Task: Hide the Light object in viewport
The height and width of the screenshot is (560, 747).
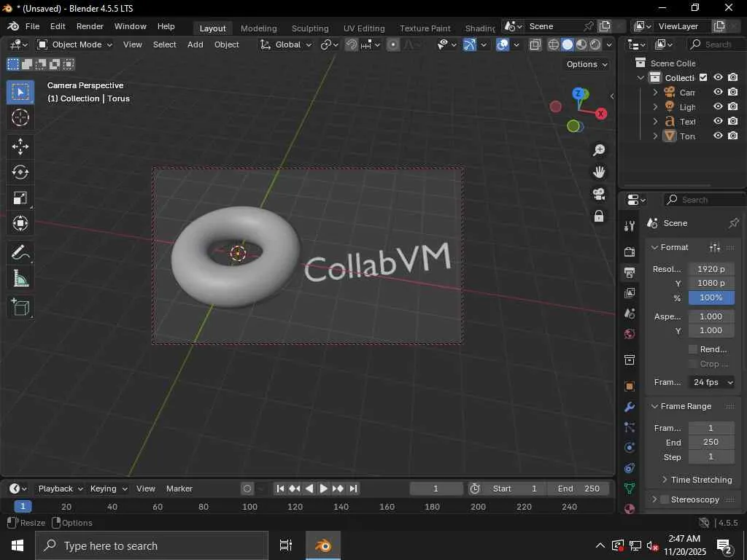Action: (x=718, y=106)
